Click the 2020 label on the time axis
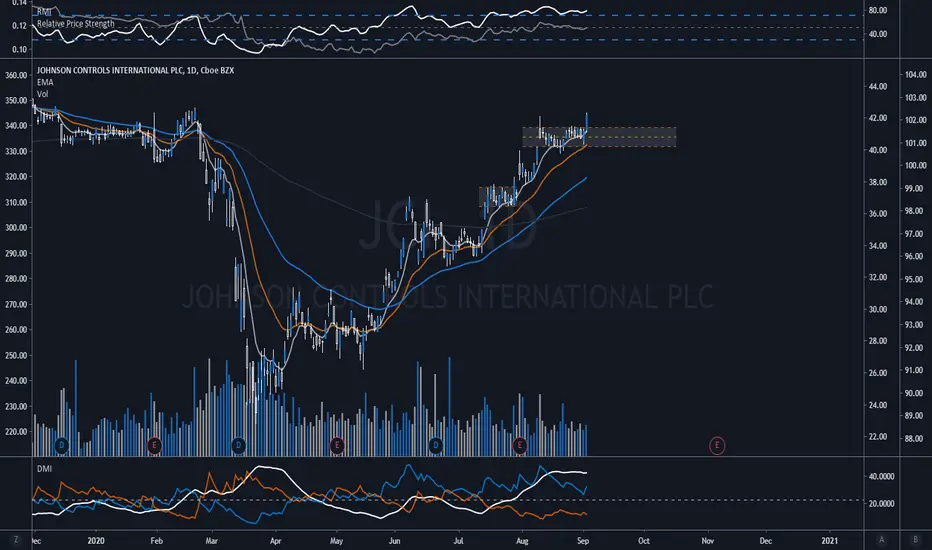Image resolution: width=932 pixels, height=550 pixels. [96, 540]
